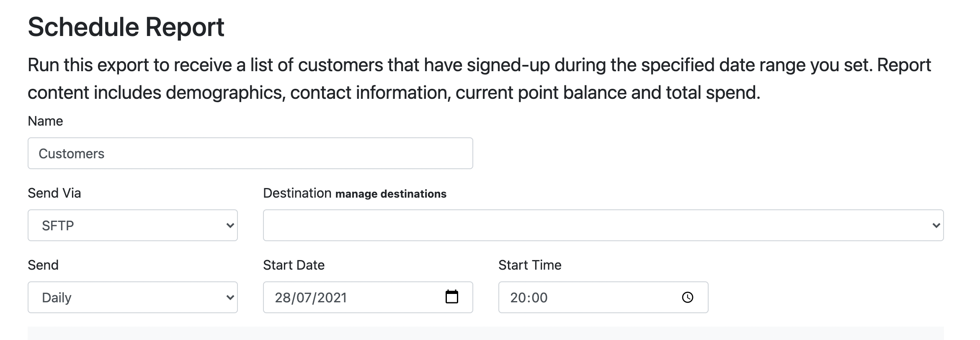The image size is (980, 340).
Task: Click the Send Via label
Action: (54, 193)
